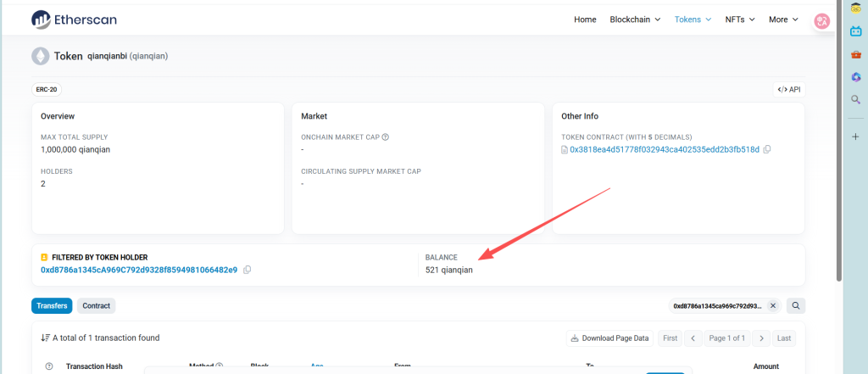
Task: Expand the Tokens dropdown menu
Action: (x=693, y=20)
